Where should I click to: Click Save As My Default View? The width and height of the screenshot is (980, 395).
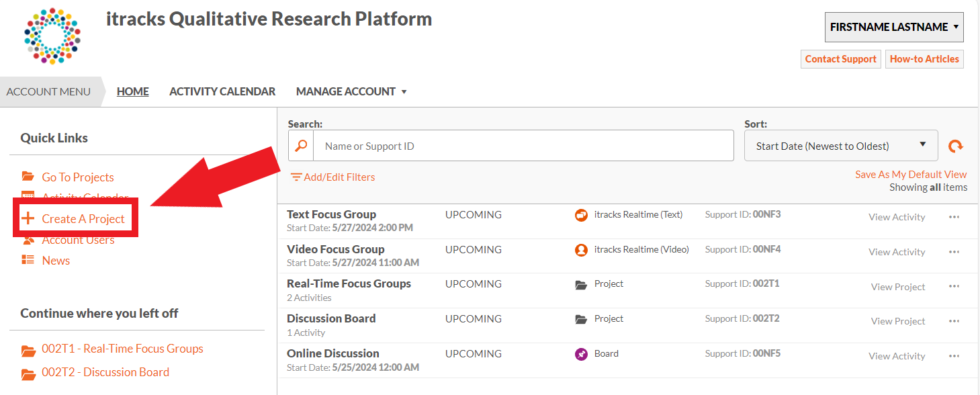click(x=911, y=174)
